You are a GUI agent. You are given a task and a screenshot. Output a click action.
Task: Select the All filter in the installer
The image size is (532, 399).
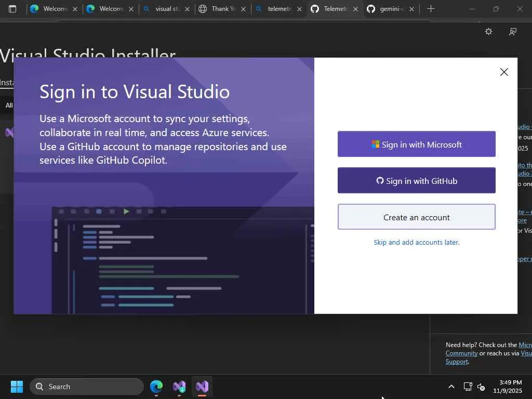coord(9,105)
